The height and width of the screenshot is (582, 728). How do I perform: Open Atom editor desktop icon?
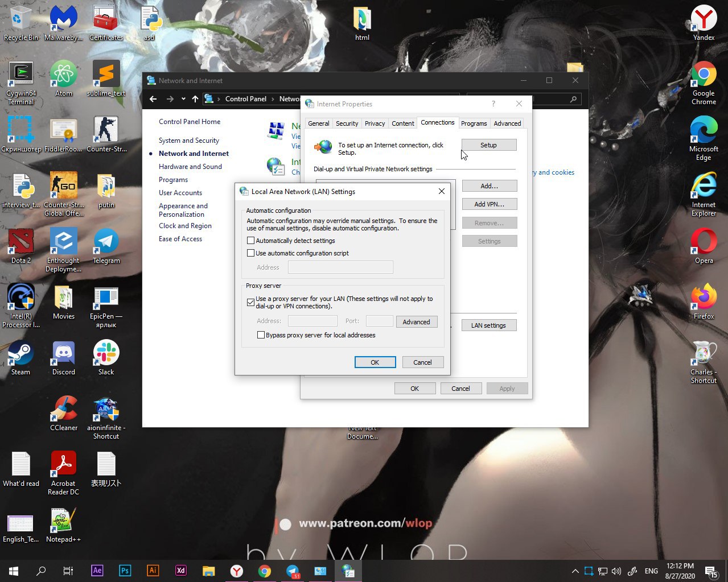click(x=64, y=79)
